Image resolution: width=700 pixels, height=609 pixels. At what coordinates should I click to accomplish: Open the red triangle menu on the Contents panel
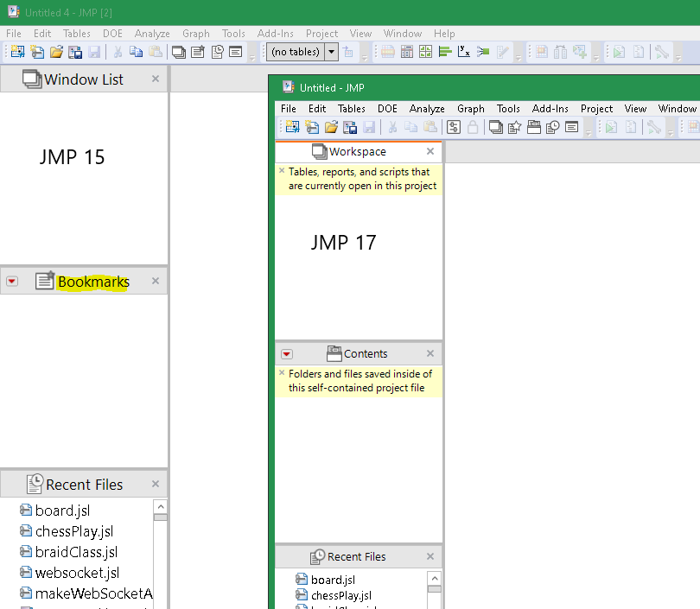(x=286, y=353)
